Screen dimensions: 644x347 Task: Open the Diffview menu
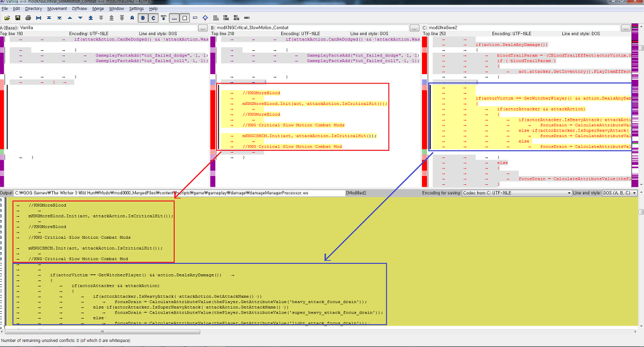79,9
